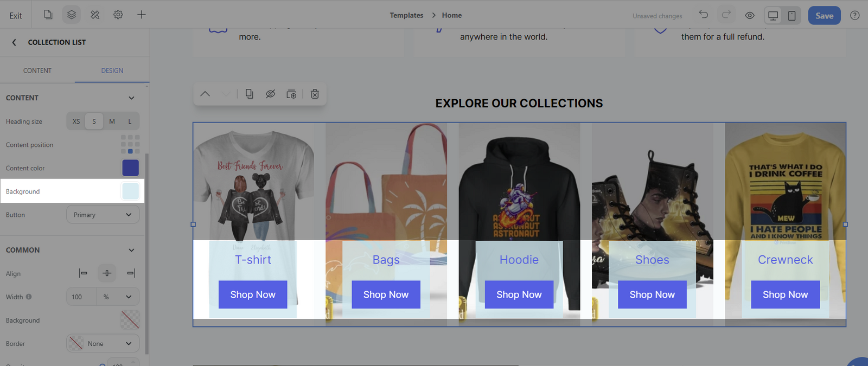
Task: Click the settings gear icon
Action: [118, 15]
